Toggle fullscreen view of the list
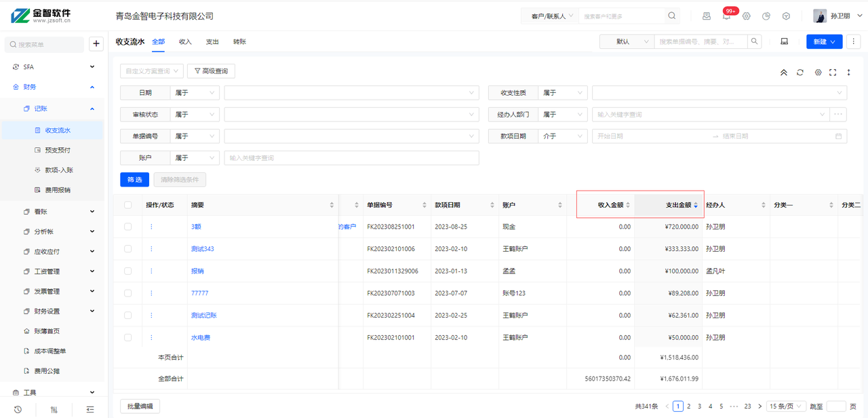 (833, 72)
